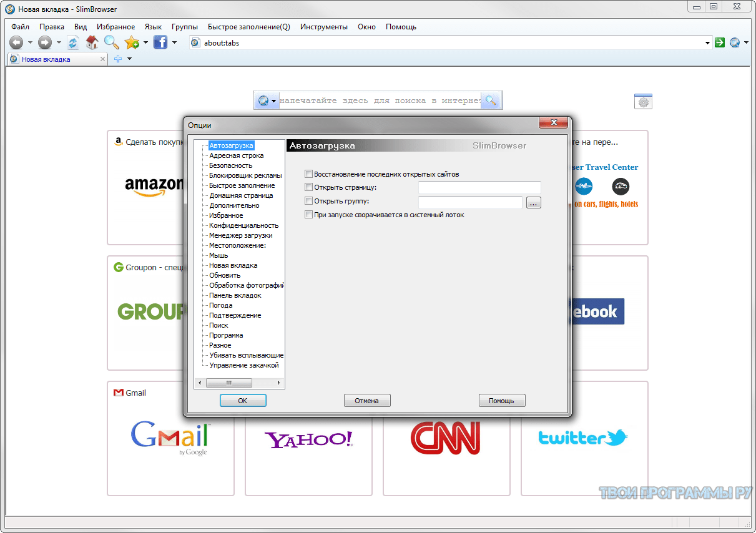Click the Forward navigation arrow
This screenshot has height=533, width=756.
tap(44, 42)
